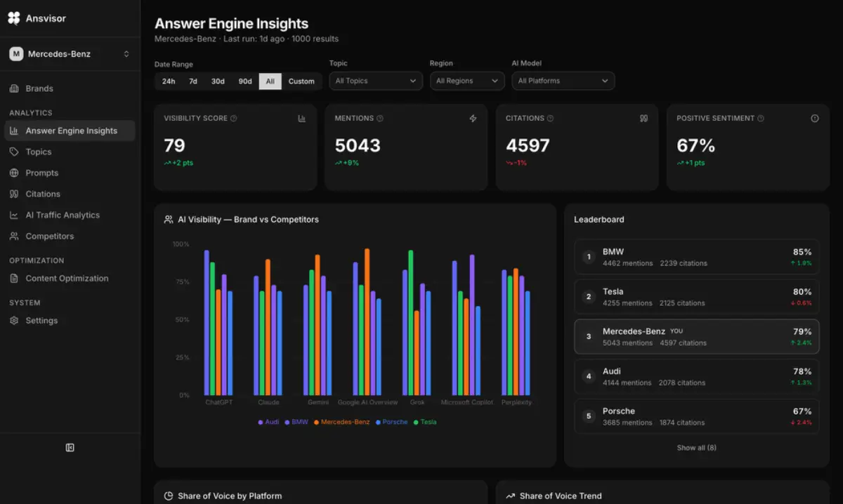843x504 pixels.
Task: Click the Share of Voice Trend icon
Action: pos(510,496)
